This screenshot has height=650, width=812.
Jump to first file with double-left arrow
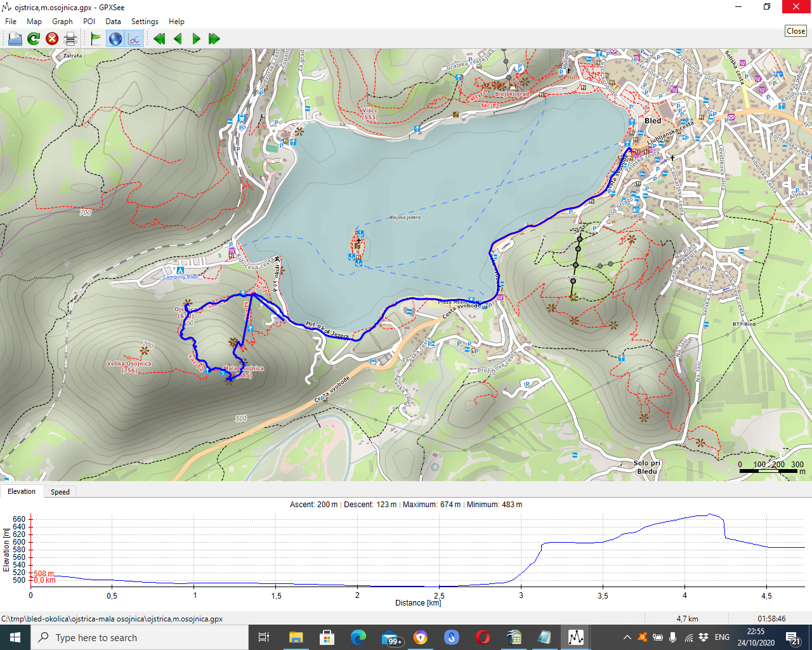click(159, 39)
